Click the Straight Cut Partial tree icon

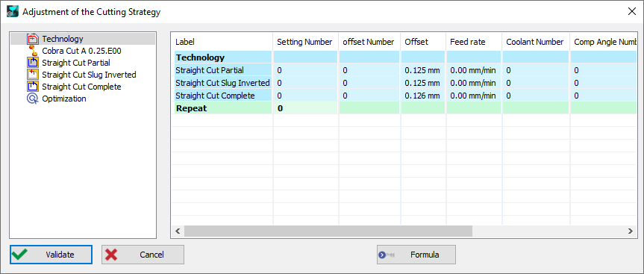[32, 63]
